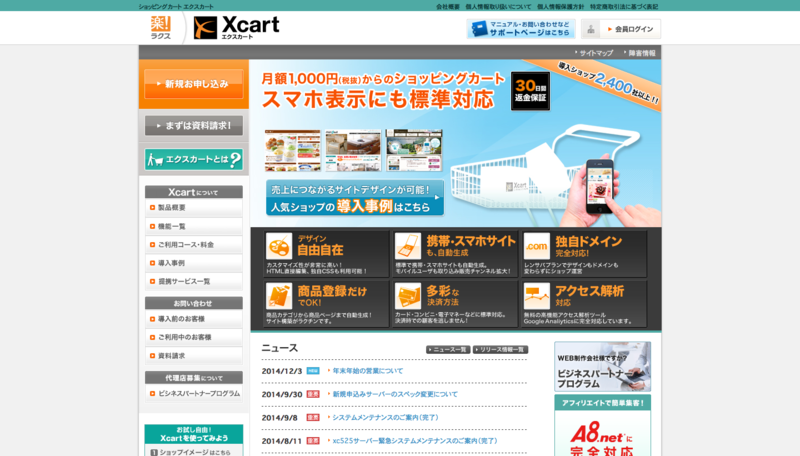The width and height of the screenshot is (800, 456).
Task: Open the アクセス解析 feature heading
Action: pyautogui.click(x=589, y=295)
